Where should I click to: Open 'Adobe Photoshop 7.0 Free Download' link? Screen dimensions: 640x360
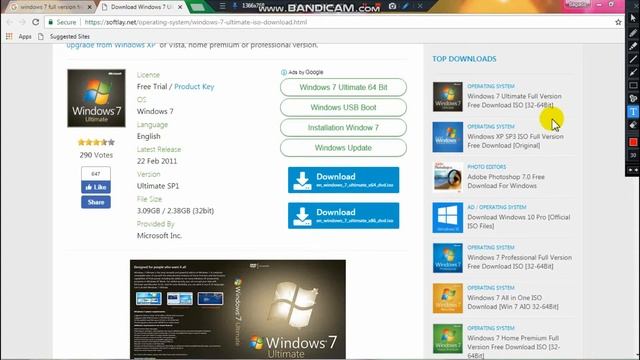tap(506, 181)
